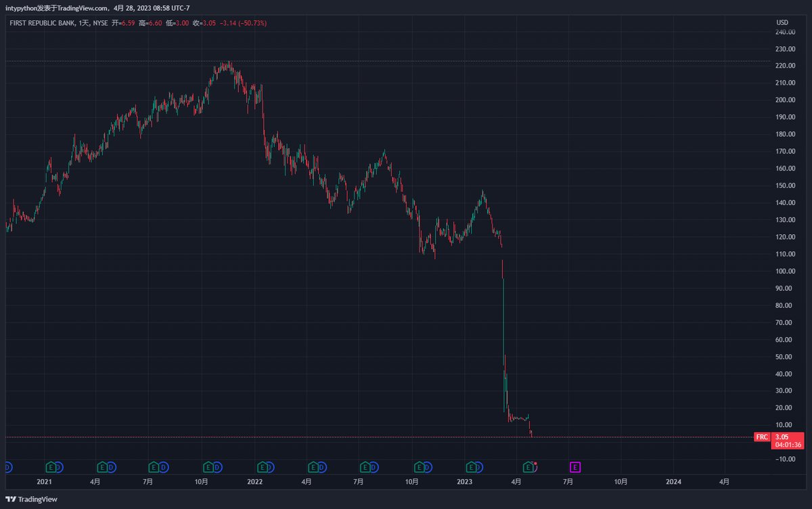Open the earnings marker above 4月 of 2022
Image resolution: width=812 pixels, height=509 pixels.
tap(313, 467)
